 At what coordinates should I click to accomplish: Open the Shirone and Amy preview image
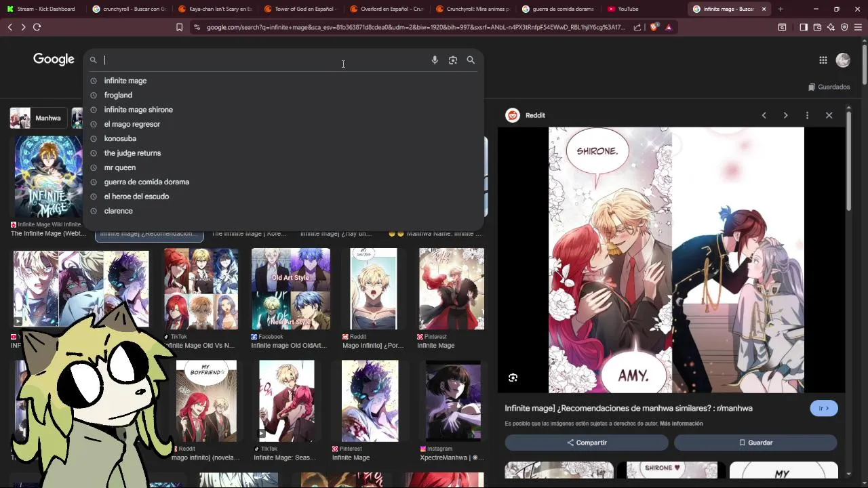(x=676, y=260)
